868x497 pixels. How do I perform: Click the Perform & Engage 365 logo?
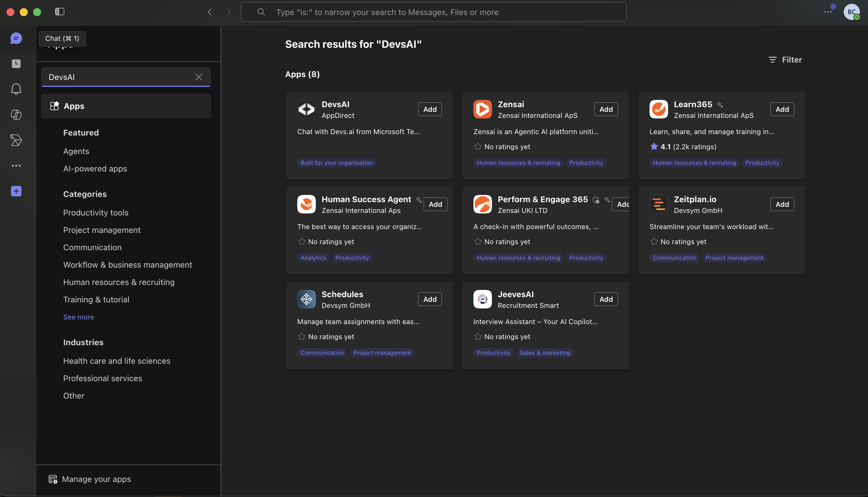(x=482, y=204)
